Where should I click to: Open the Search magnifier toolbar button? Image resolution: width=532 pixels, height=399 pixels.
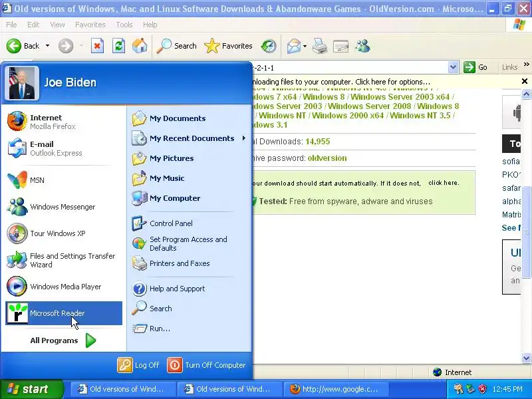point(176,46)
